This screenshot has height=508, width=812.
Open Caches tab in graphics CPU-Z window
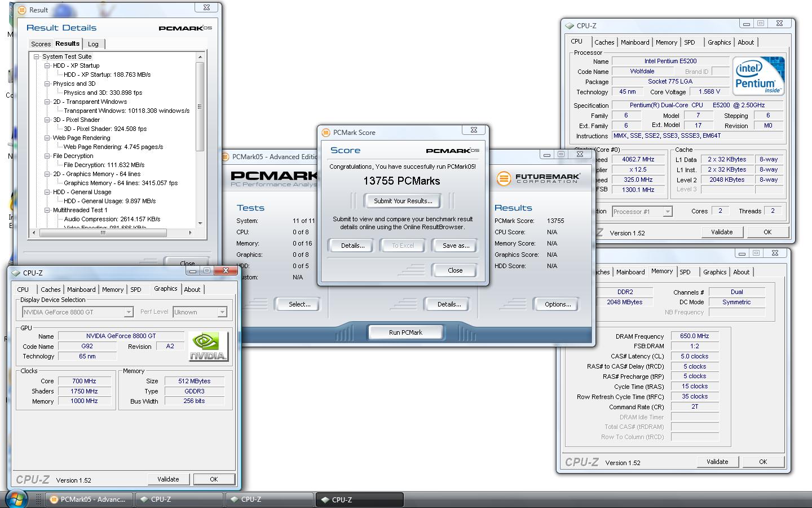click(50, 290)
